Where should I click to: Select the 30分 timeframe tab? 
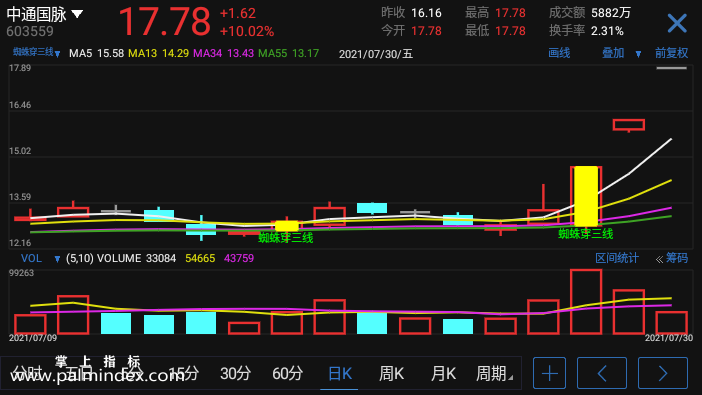[x=235, y=373]
